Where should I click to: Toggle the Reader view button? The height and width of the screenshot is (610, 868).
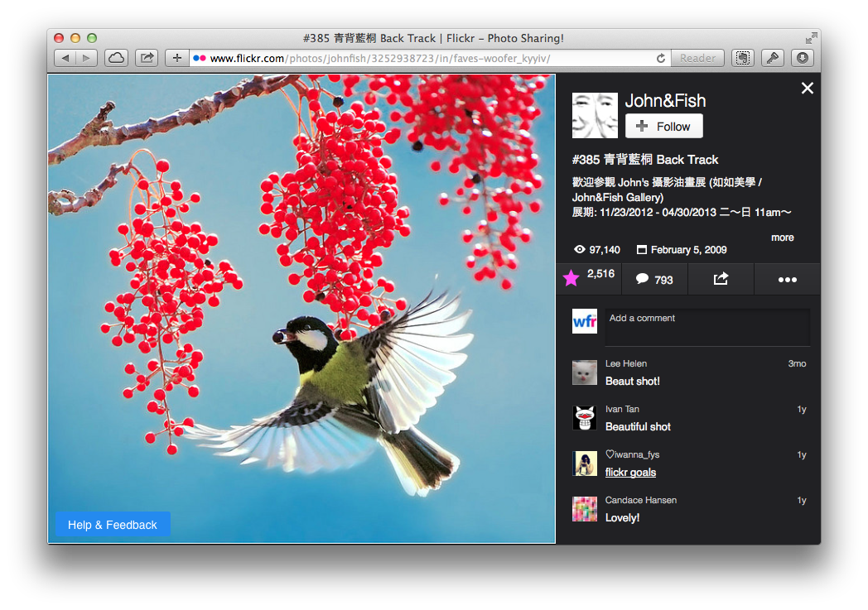pos(697,58)
